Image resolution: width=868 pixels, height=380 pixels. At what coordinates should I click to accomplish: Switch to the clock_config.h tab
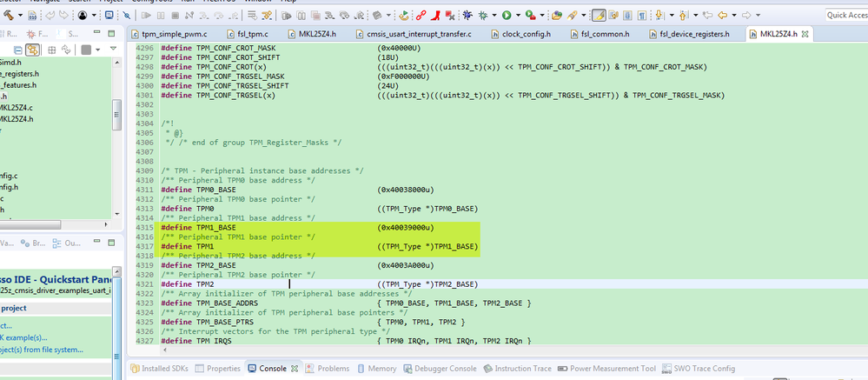[521, 34]
